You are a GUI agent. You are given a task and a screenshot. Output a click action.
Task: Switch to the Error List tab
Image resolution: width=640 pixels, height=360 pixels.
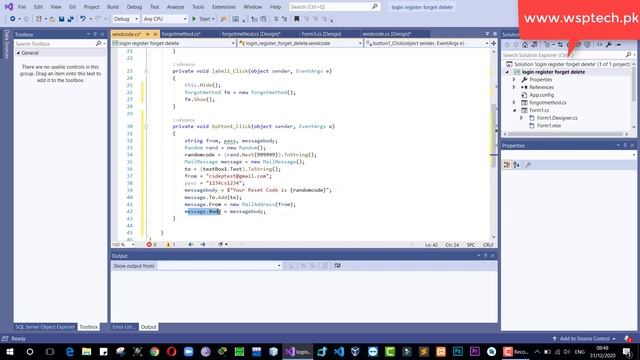coord(123,327)
